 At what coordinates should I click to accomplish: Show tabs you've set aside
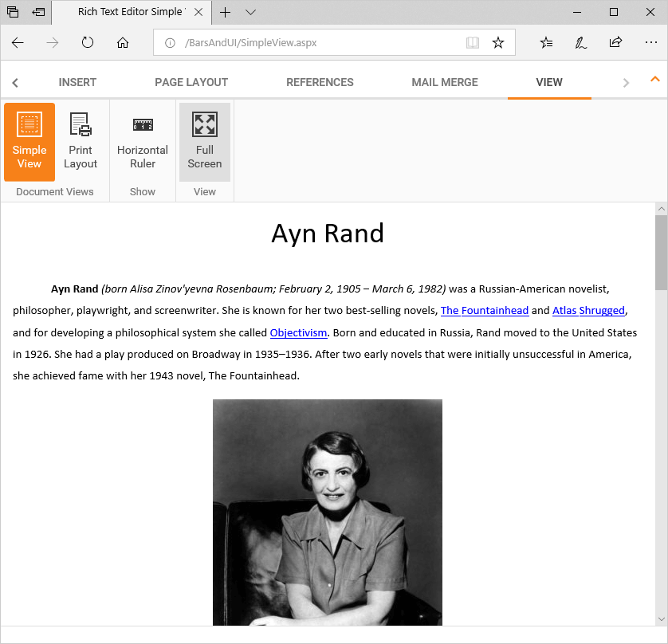pos(13,12)
